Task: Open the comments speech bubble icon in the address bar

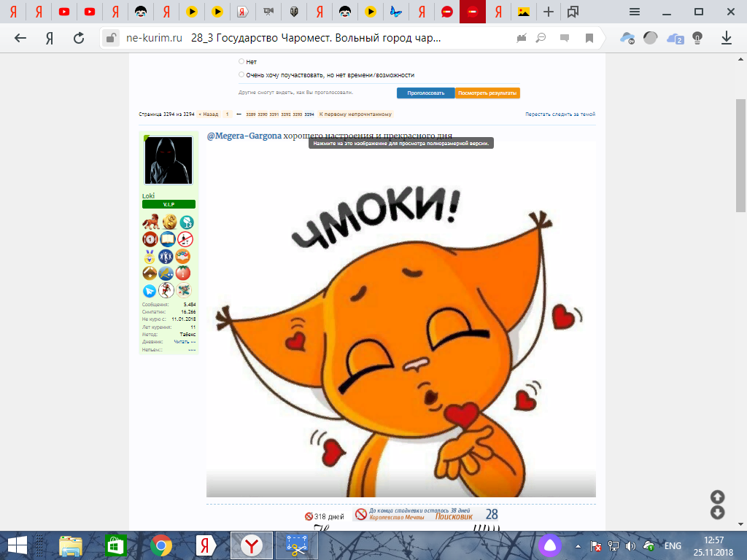Action: [x=565, y=38]
